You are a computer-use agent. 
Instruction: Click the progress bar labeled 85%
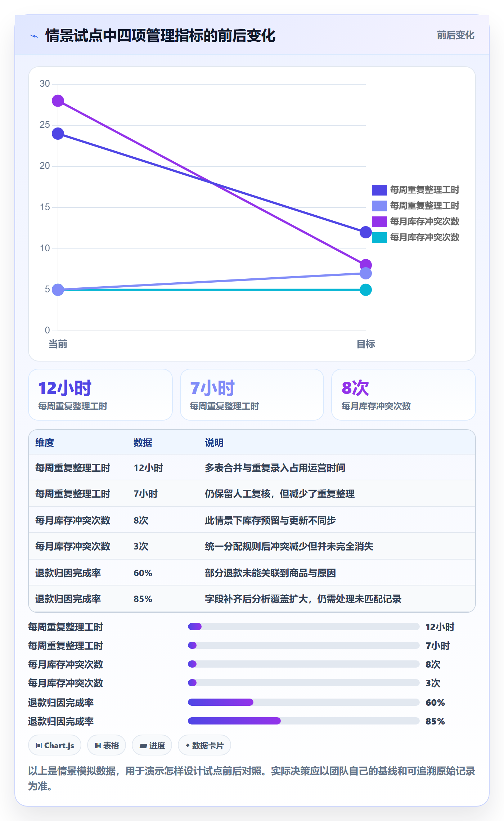pyautogui.click(x=303, y=721)
